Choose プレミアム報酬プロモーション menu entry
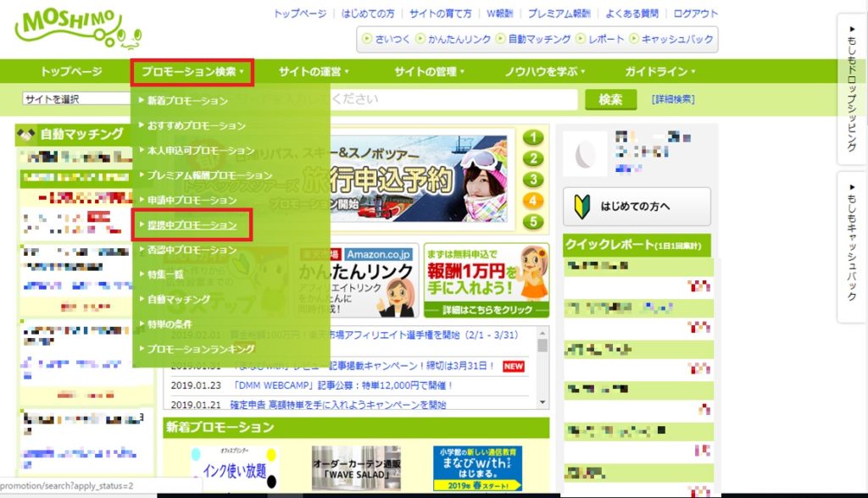Viewport: 868px width, 498px height. coord(209,175)
